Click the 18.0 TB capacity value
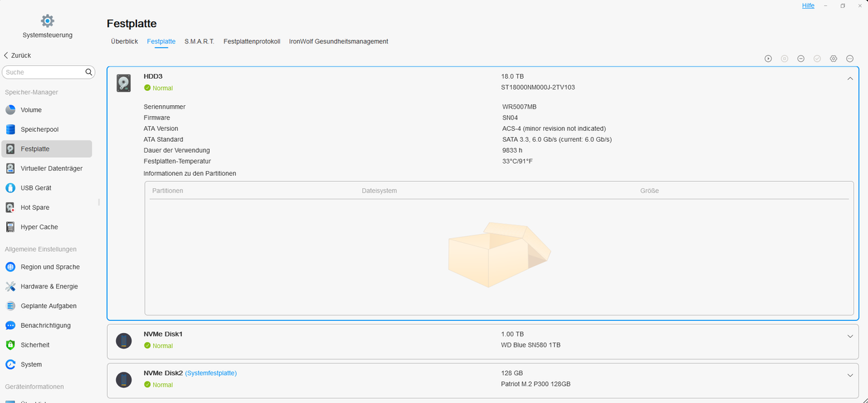The width and height of the screenshot is (868, 403). click(512, 77)
